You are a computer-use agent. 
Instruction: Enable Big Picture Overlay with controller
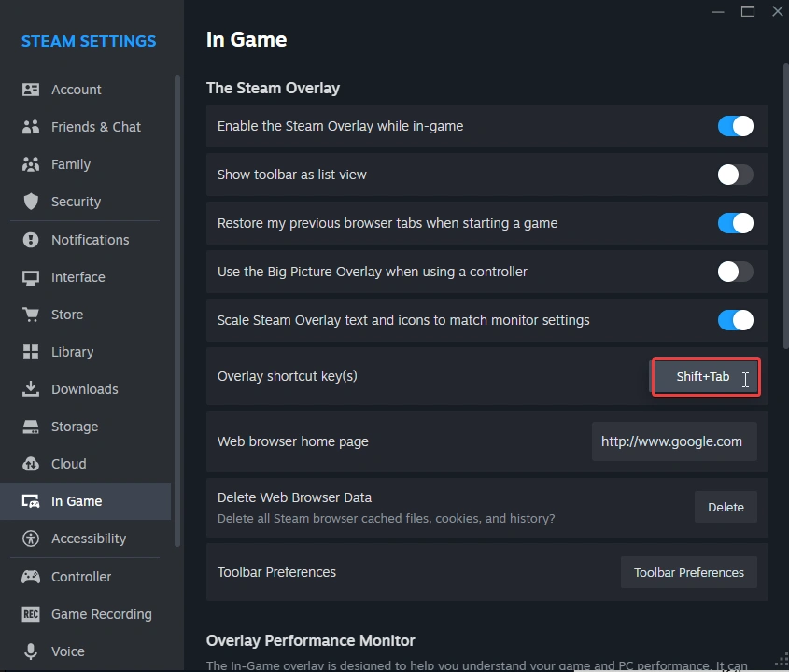click(735, 272)
